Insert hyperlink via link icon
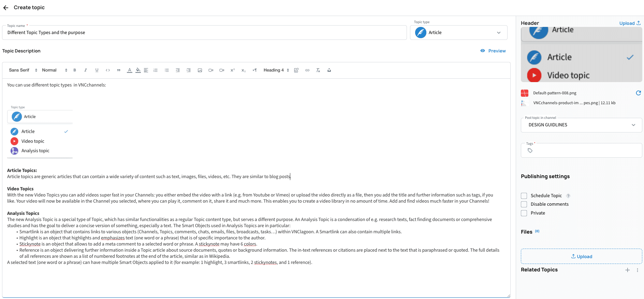 coord(307,70)
